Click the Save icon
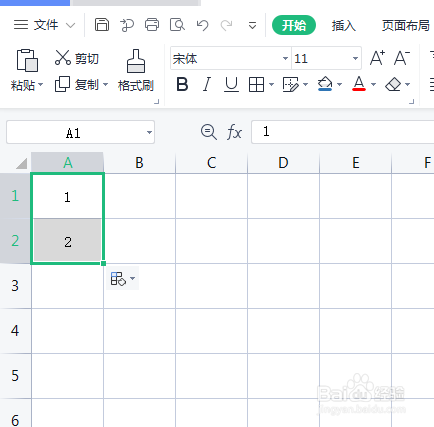The image size is (434, 427). (x=102, y=25)
